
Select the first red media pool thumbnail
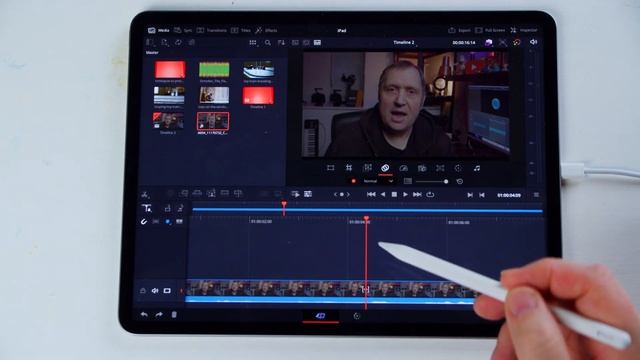click(x=170, y=69)
